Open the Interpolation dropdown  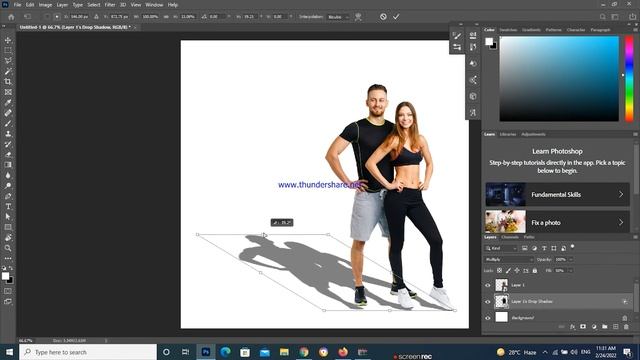point(338,17)
